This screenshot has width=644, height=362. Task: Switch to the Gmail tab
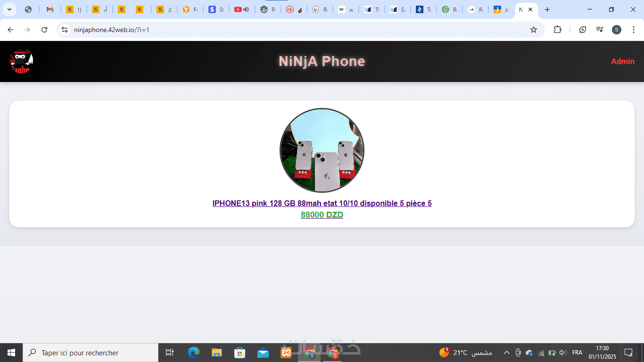pyautogui.click(x=50, y=9)
